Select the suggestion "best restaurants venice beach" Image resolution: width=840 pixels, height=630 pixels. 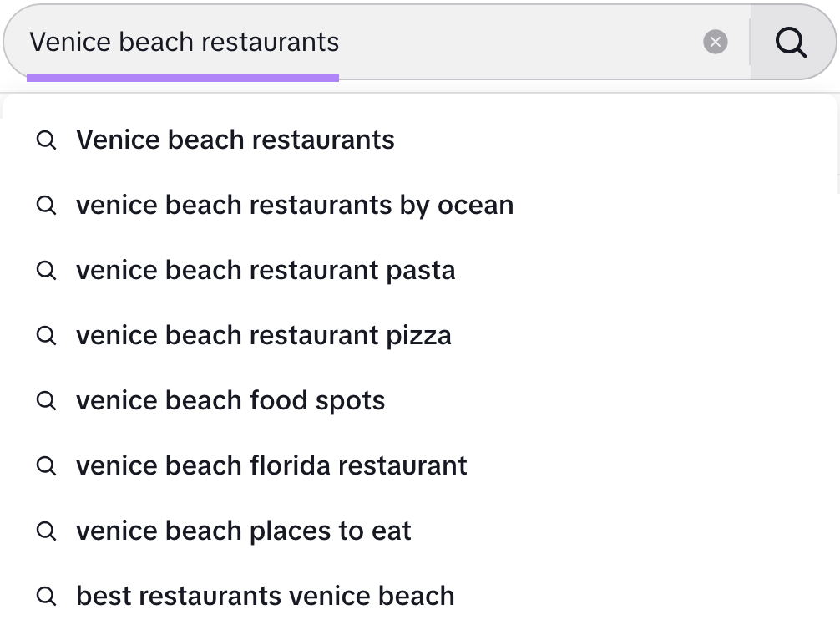pos(265,596)
